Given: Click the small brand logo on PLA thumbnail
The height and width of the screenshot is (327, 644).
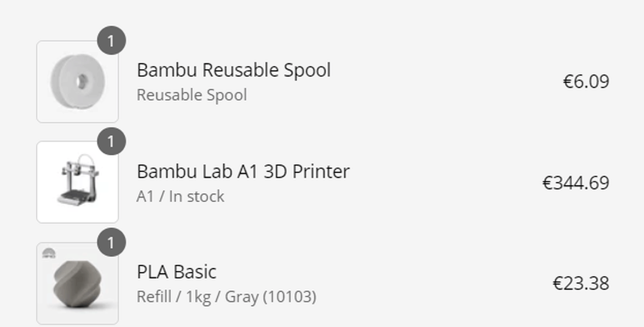Looking at the screenshot, I should [x=49, y=254].
